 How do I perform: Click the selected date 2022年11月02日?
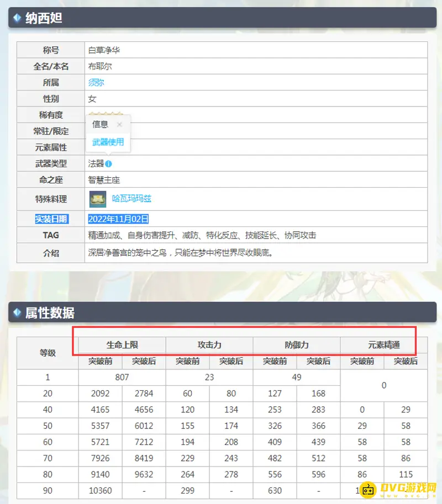coord(118,219)
